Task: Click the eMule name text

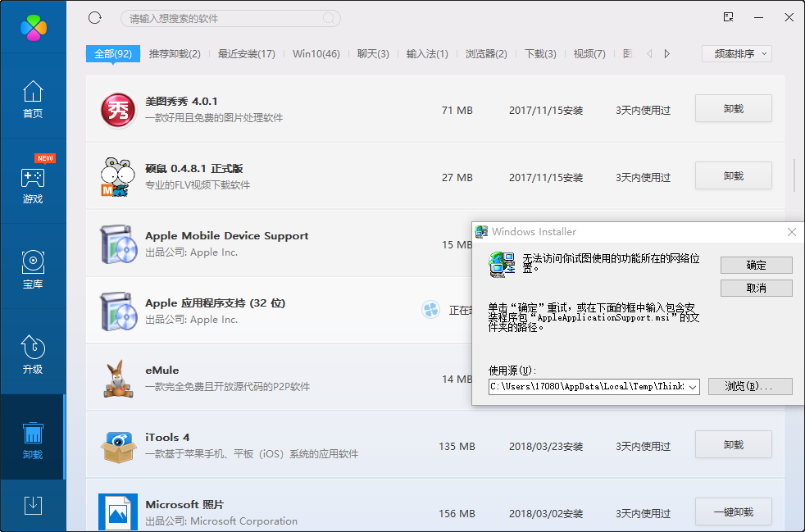Action: click(162, 371)
